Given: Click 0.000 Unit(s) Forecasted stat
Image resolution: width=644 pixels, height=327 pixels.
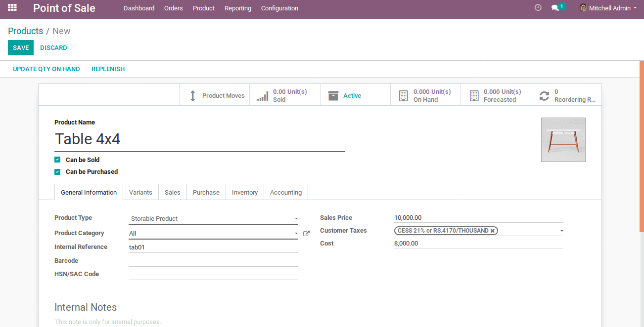Looking at the screenshot, I should coord(496,95).
